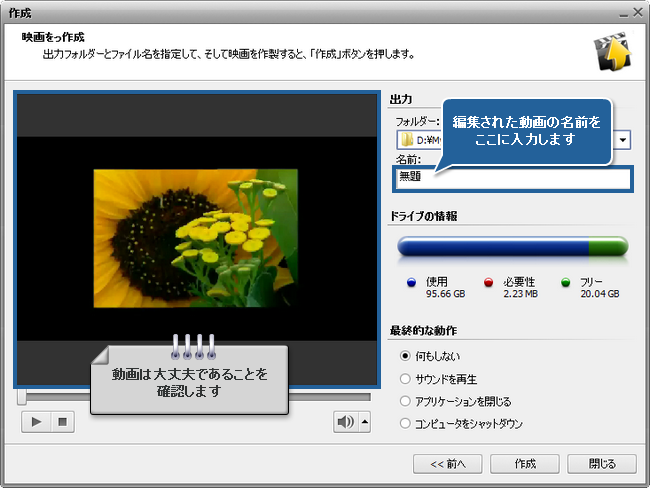Click the << 前へ button

coord(448,464)
